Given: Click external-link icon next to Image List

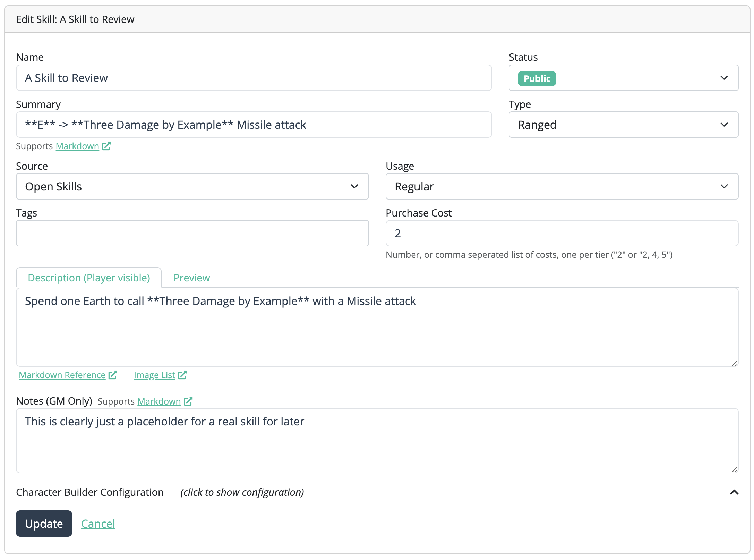Looking at the screenshot, I should pos(182,375).
